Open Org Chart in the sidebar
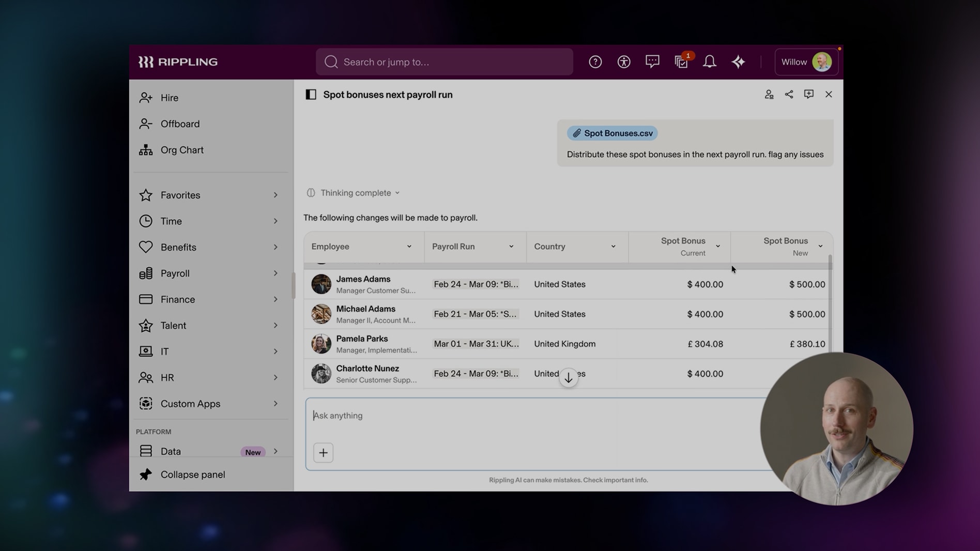Viewport: 980px width, 551px height. [x=210, y=150]
